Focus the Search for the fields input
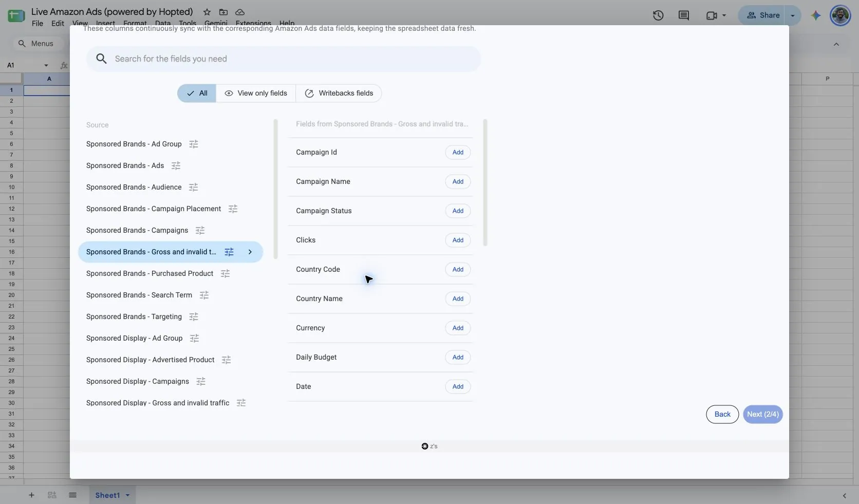The width and height of the screenshot is (859, 504). click(284, 59)
